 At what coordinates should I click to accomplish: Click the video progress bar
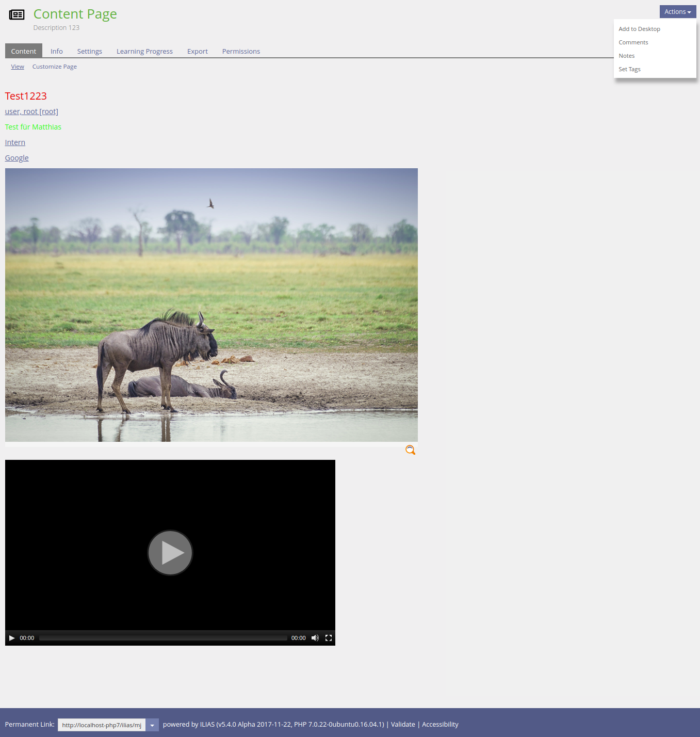click(x=163, y=638)
